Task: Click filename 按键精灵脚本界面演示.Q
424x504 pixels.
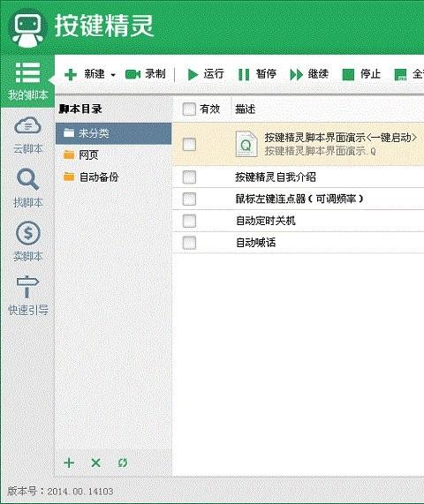Action: 320,151
